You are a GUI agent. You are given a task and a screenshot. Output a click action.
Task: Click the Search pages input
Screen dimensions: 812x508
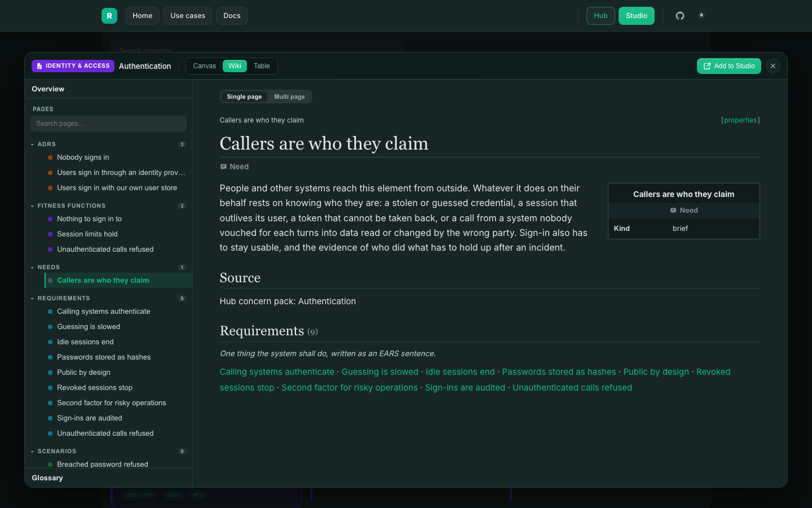[108, 124]
